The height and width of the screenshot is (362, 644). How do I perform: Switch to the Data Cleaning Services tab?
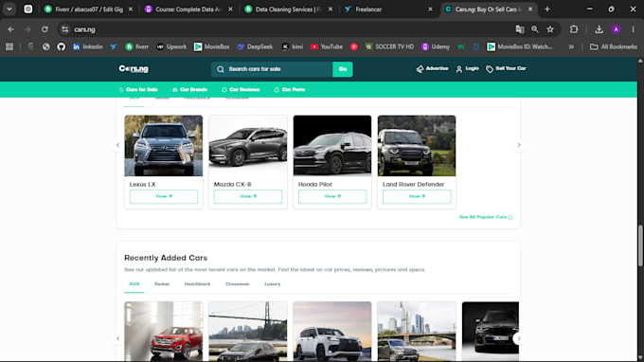pos(288,9)
